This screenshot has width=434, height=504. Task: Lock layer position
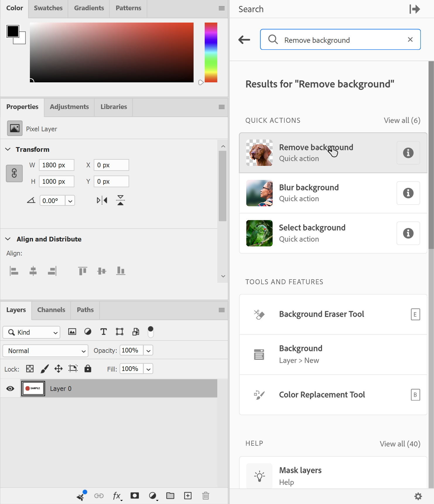click(59, 369)
